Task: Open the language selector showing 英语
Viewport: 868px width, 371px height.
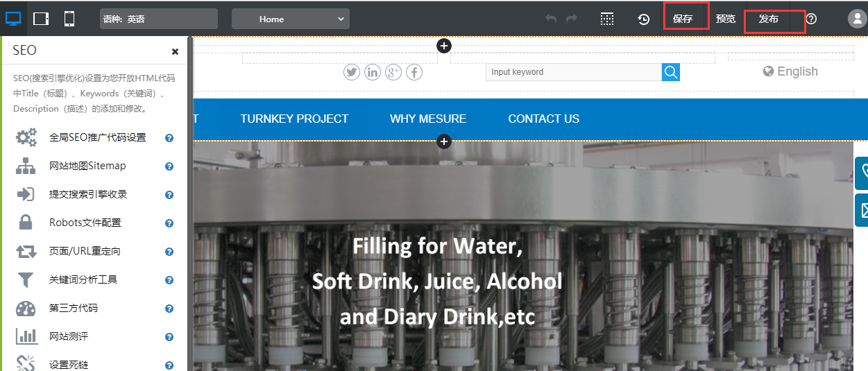Action: (159, 19)
